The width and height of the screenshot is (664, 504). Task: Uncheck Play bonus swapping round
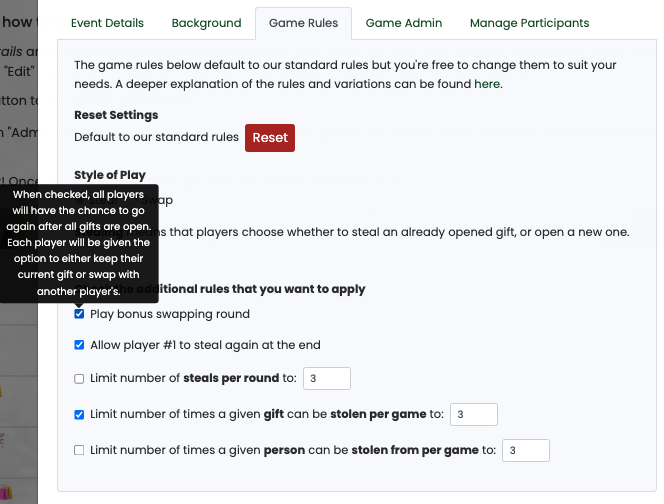(x=79, y=314)
